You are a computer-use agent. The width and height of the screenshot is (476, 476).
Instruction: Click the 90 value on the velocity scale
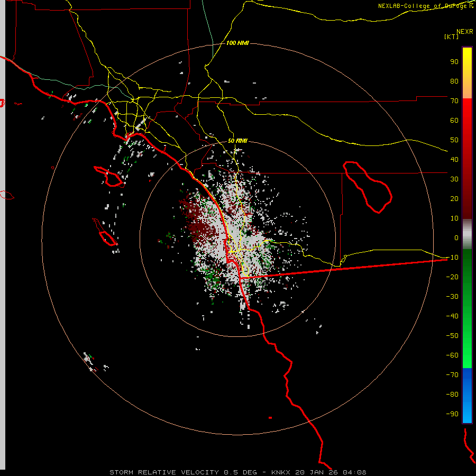point(454,62)
